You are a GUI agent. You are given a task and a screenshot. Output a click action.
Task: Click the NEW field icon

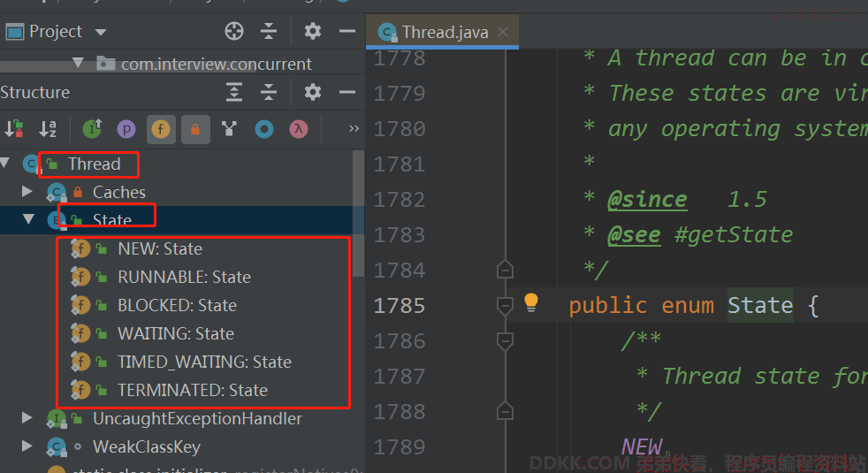(x=80, y=248)
